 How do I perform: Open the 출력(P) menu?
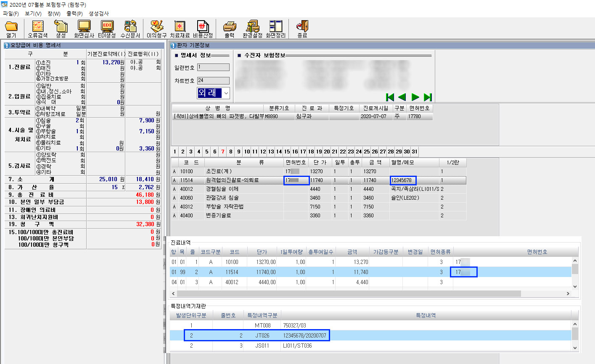coord(74,13)
